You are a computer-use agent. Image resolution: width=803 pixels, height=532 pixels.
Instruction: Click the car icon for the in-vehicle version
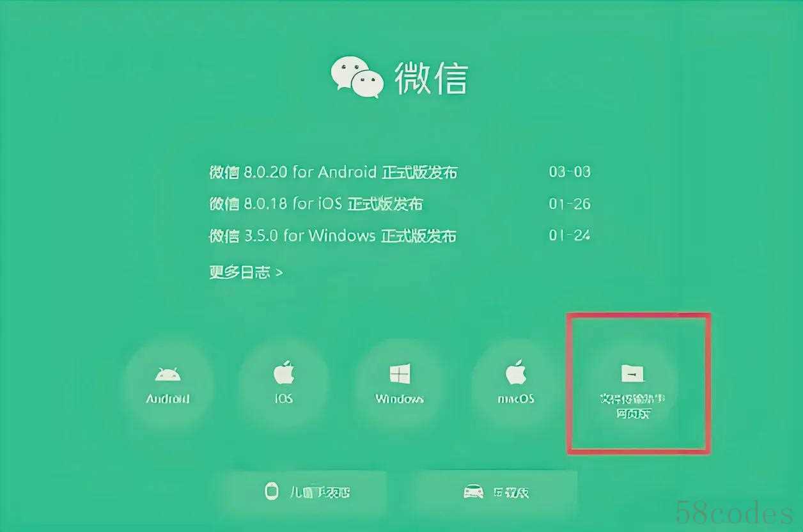[x=472, y=492]
